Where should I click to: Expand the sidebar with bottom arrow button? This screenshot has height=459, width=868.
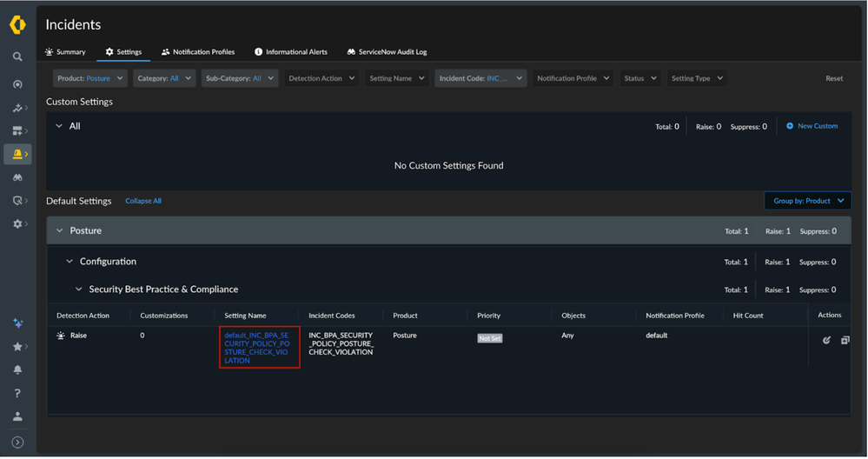point(17,442)
